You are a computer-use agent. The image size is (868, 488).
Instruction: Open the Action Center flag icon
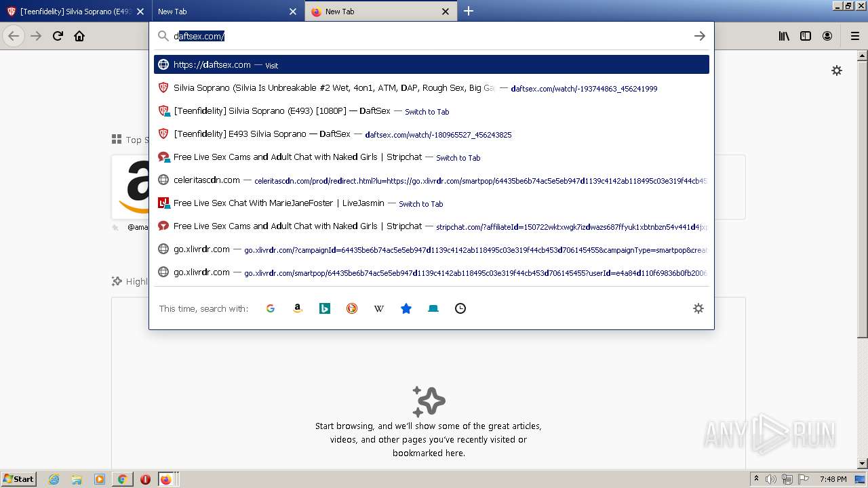pos(804,479)
